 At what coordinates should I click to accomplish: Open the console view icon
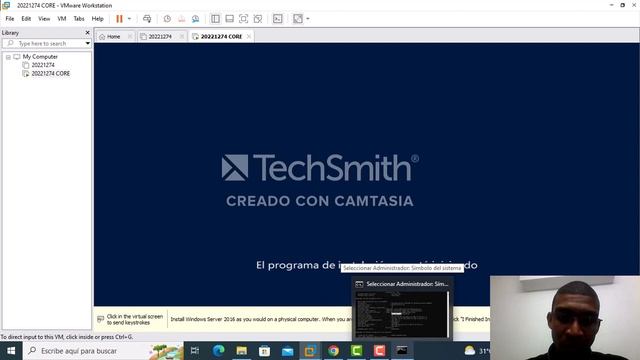(278, 19)
